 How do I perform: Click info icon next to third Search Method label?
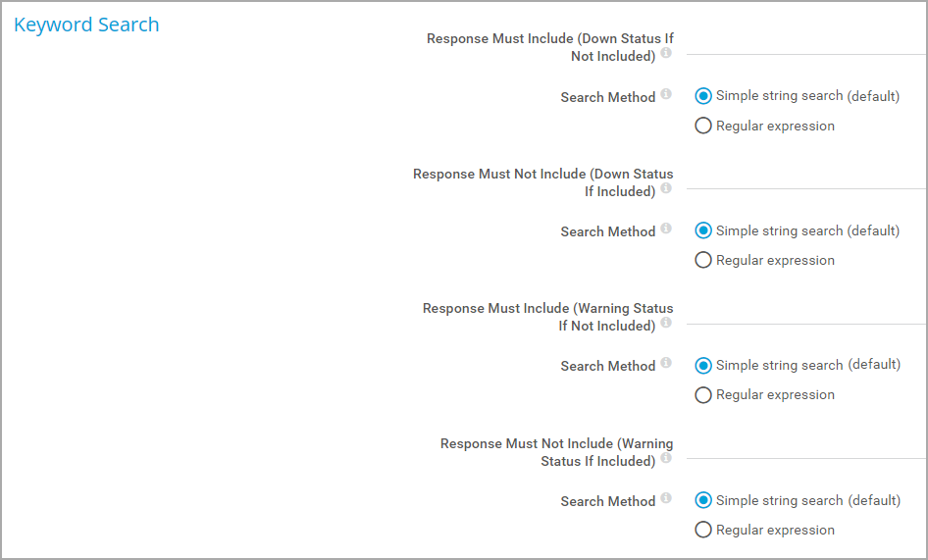[666, 362]
